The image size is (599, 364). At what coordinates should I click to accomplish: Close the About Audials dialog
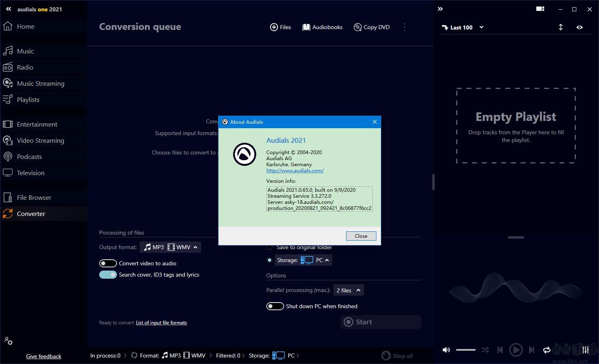(361, 236)
